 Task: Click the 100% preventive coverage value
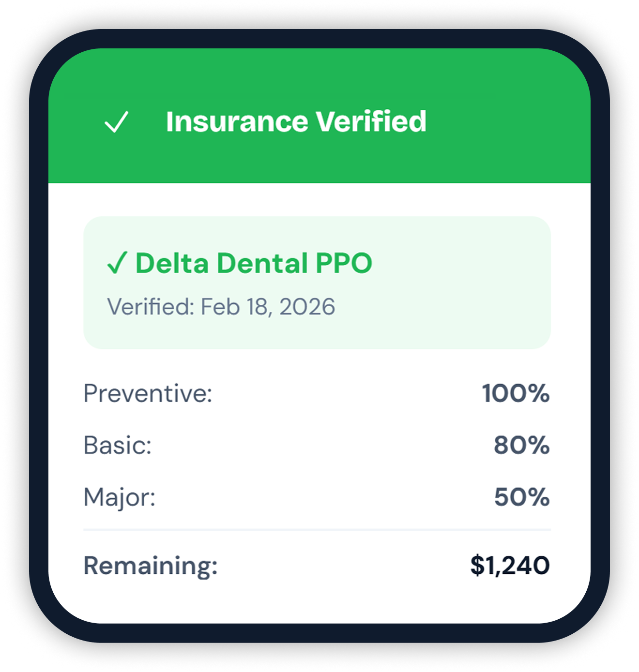pyautogui.click(x=516, y=393)
